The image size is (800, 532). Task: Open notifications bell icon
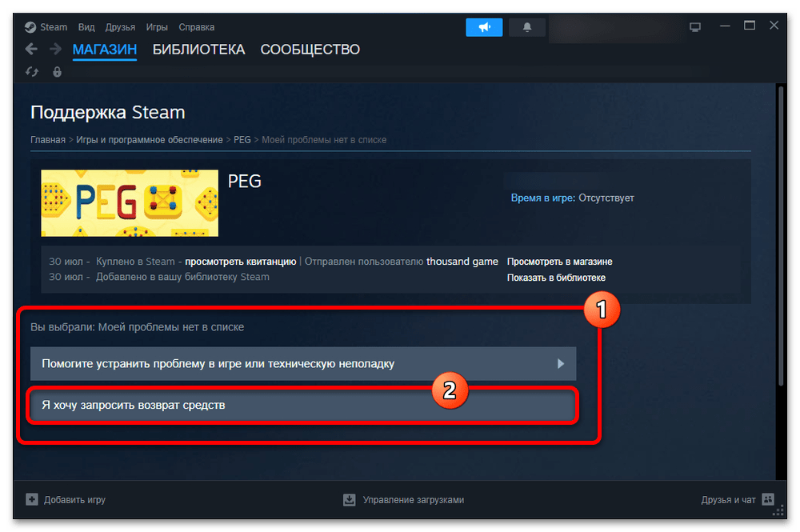tap(527, 27)
